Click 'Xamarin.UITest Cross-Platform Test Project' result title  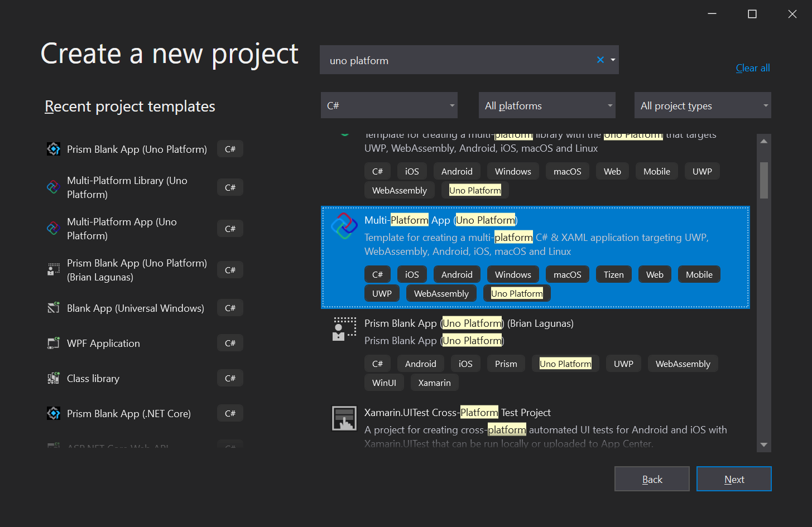pos(458,412)
